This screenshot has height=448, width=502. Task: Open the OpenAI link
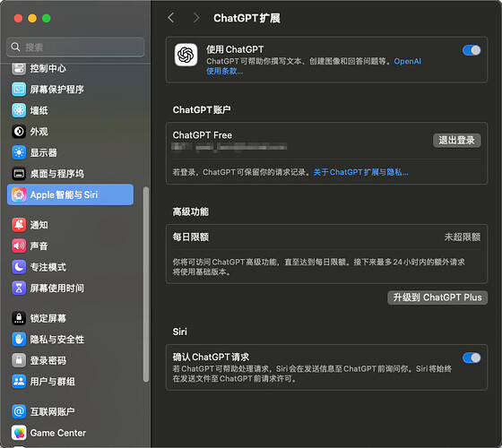tap(407, 61)
